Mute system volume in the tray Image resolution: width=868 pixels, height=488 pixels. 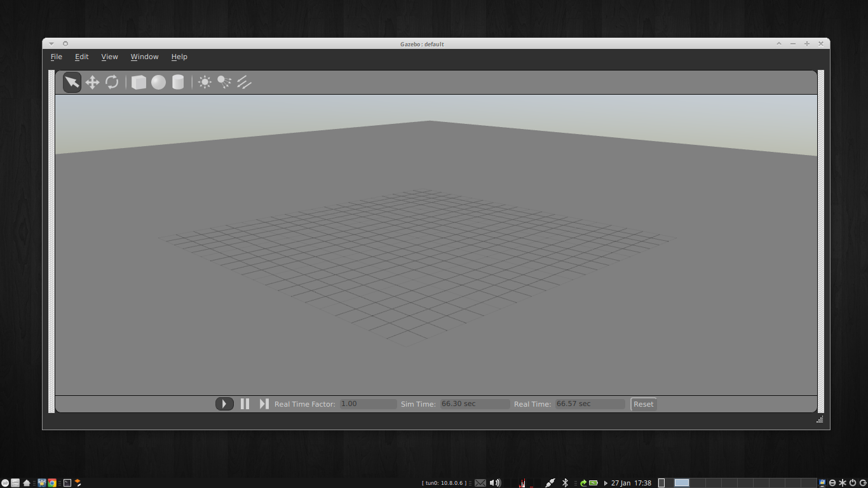click(x=496, y=482)
